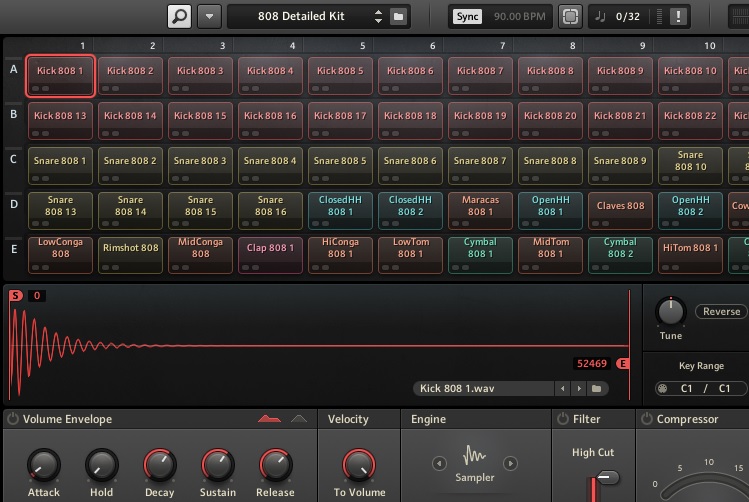Click the magnifier search icon
The width and height of the screenshot is (749, 502).
click(x=180, y=16)
